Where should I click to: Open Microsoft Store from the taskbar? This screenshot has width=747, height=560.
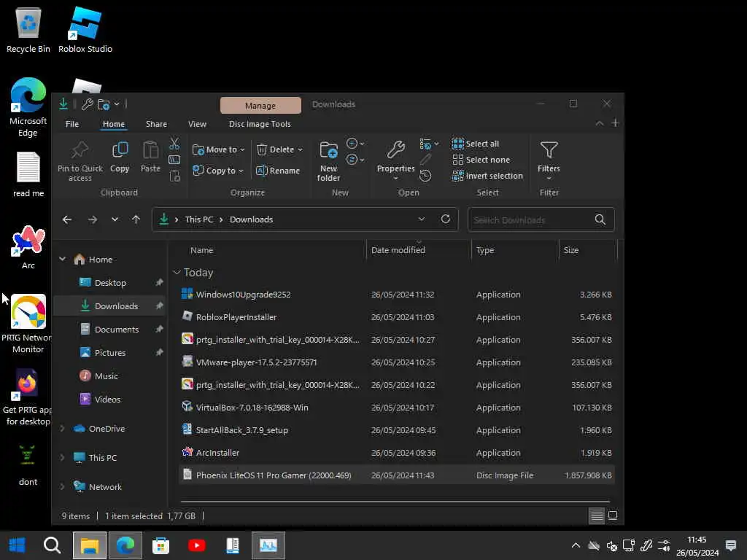click(161, 545)
